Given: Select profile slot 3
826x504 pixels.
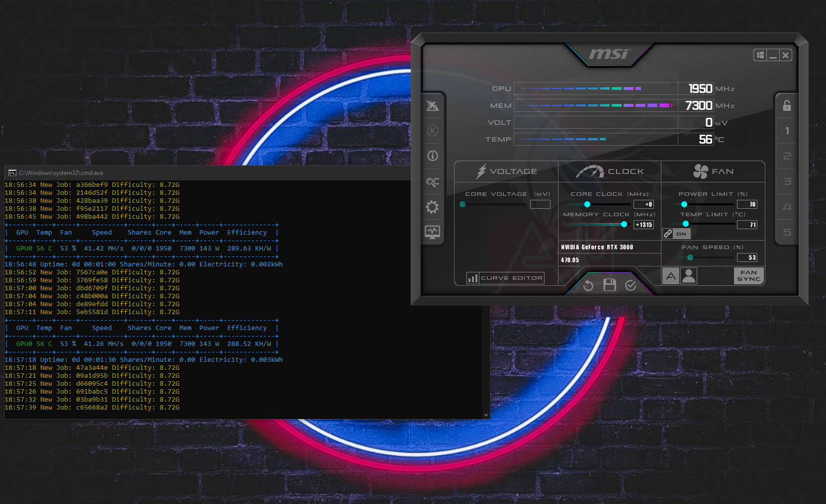Looking at the screenshot, I should click(787, 181).
